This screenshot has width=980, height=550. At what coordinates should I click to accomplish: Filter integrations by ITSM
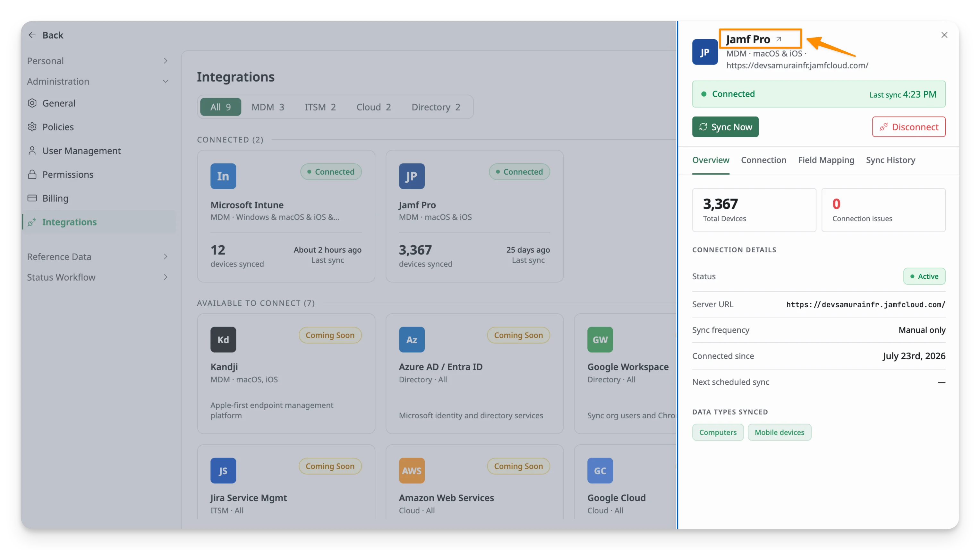tap(320, 107)
